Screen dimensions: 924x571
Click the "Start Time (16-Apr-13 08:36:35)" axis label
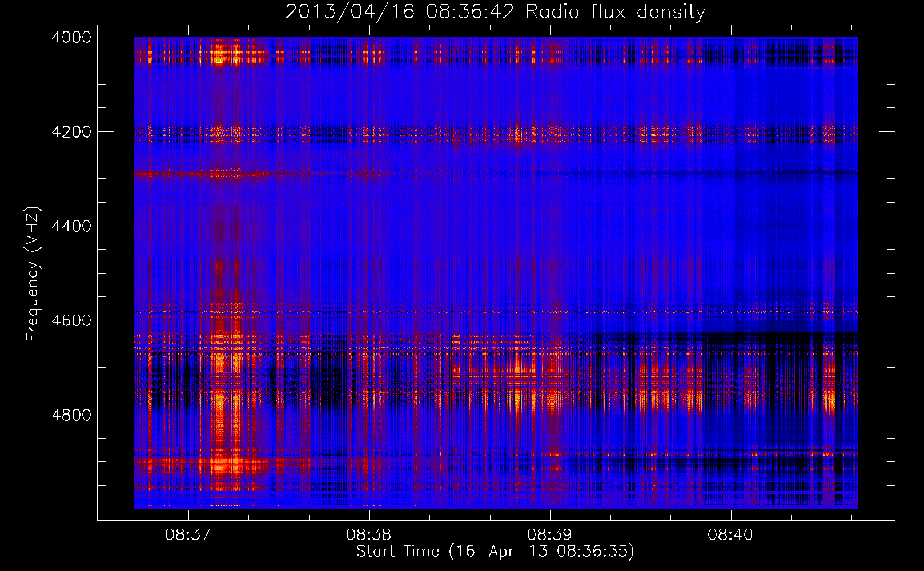pyautogui.click(x=495, y=552)
